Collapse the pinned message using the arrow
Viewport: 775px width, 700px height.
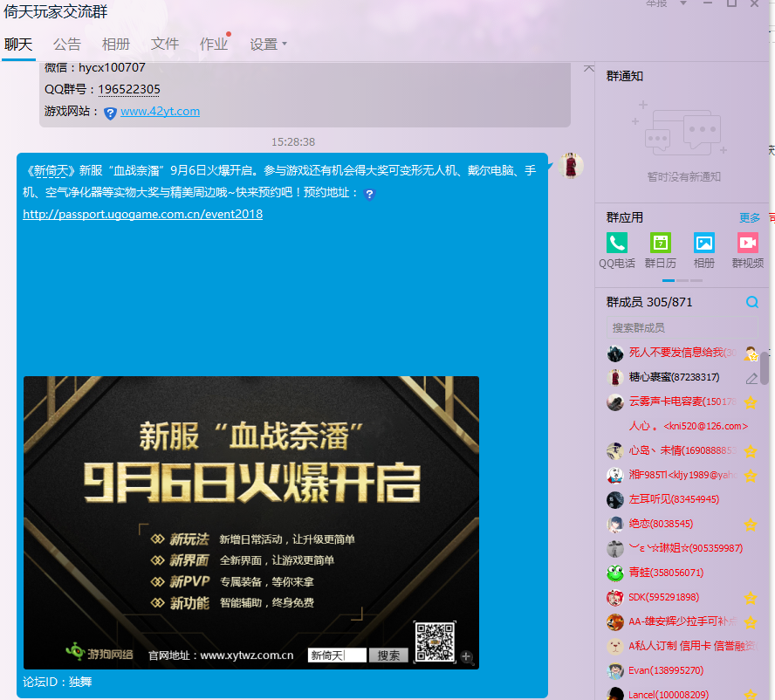click(x=588, y=68)
